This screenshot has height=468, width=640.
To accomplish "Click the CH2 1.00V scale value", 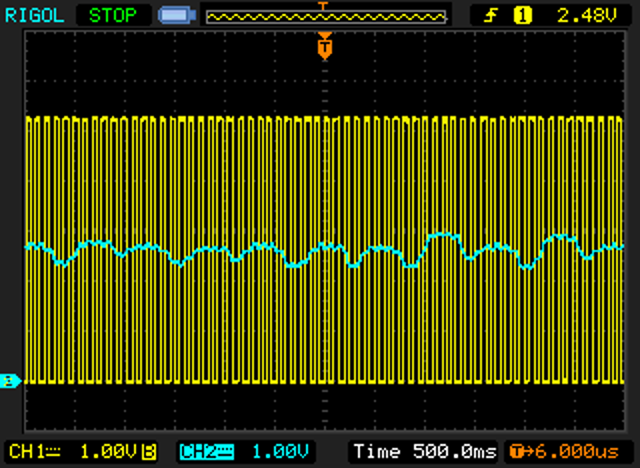I will (280, 452).
